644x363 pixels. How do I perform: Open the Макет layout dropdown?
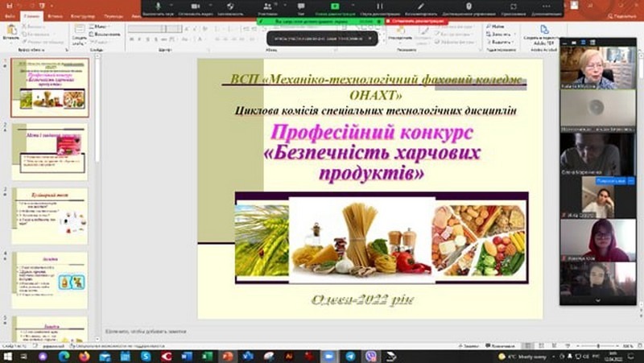101,27
